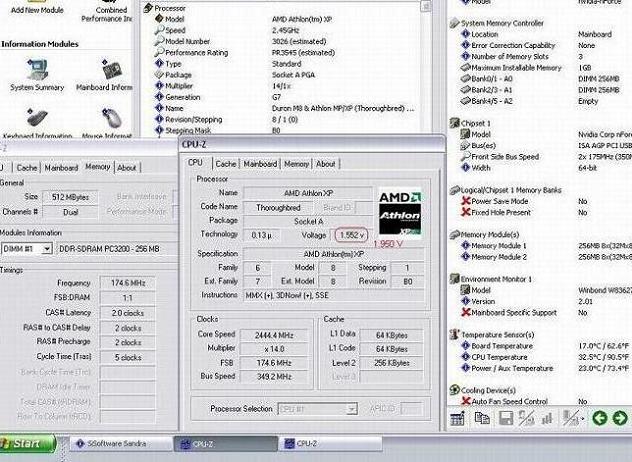Click the Sandra toolbar options table icon

click(457, 418)
